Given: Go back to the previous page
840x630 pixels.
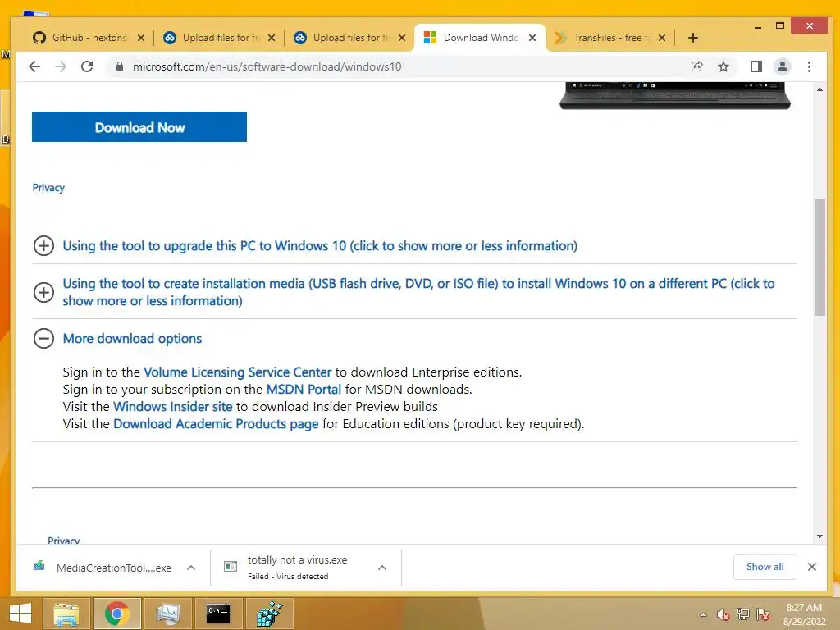Looking at the screenshot, I should (x=34, y=66).
